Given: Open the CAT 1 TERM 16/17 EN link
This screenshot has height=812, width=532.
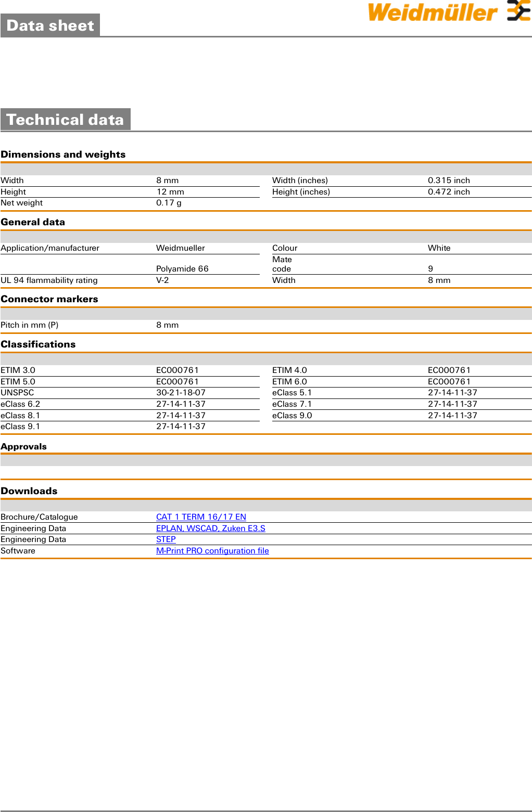Looking at the screenshot, I should tap(201, 517).
